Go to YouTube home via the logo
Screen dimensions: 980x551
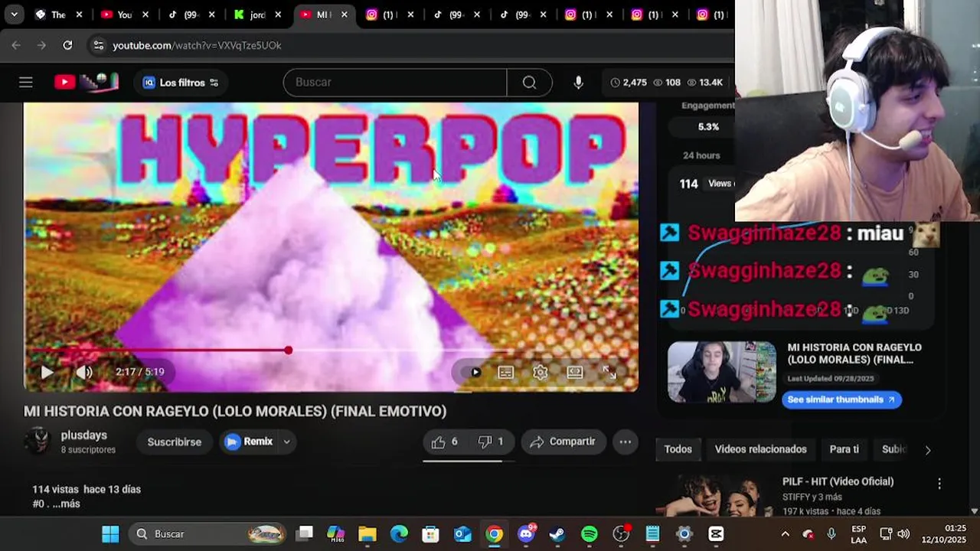[86, 83]
